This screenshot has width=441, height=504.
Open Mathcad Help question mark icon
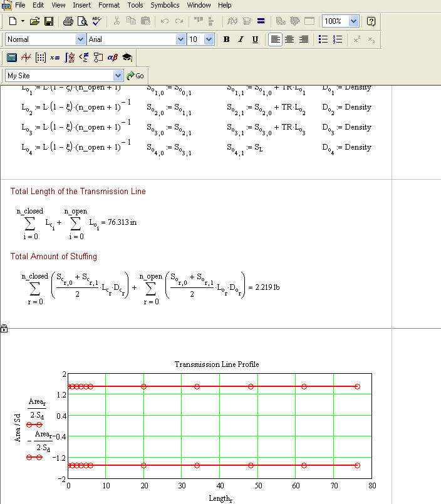[371, 21]
